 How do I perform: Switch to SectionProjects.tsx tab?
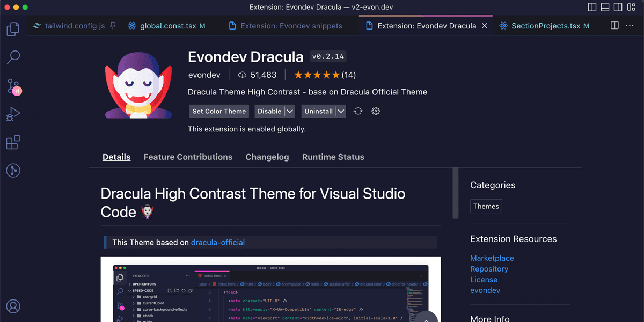(x=545, y=25)
